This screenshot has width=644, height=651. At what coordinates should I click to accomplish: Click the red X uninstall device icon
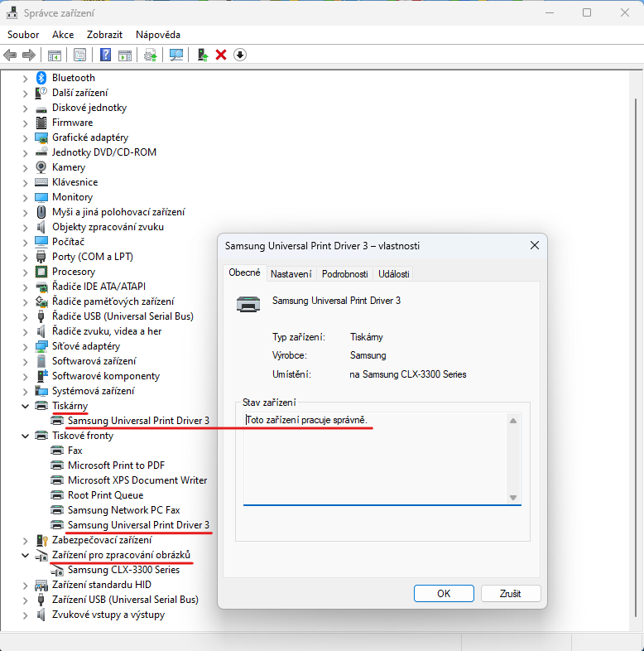[x=221, y=55]
